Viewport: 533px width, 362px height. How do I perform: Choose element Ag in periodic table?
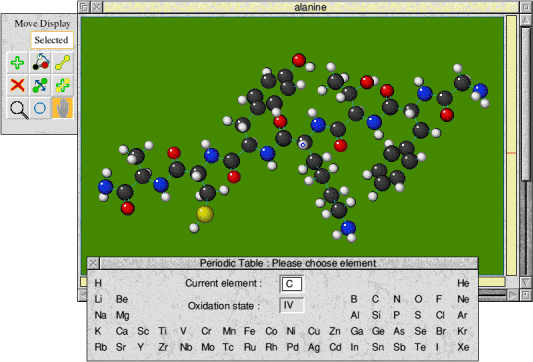314,347
